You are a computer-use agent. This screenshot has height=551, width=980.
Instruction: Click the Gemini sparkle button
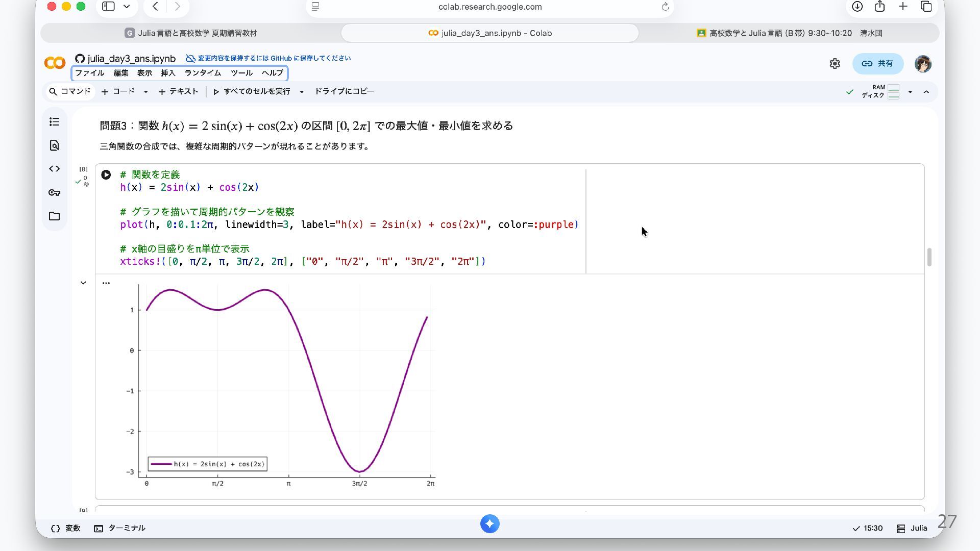pyautogui.click(x=489, y=524)
